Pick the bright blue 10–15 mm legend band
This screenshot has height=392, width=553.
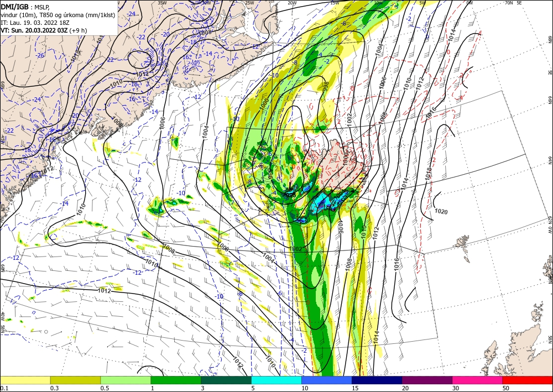(x=327, y=380)
